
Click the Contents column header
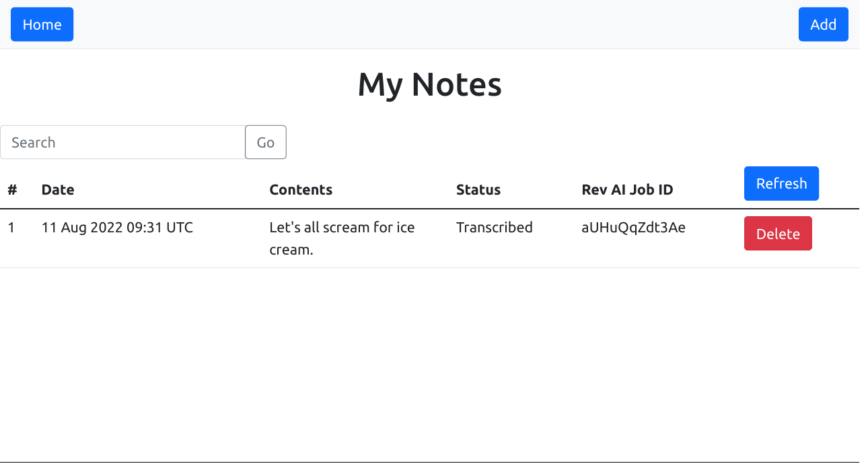(301, 189)
